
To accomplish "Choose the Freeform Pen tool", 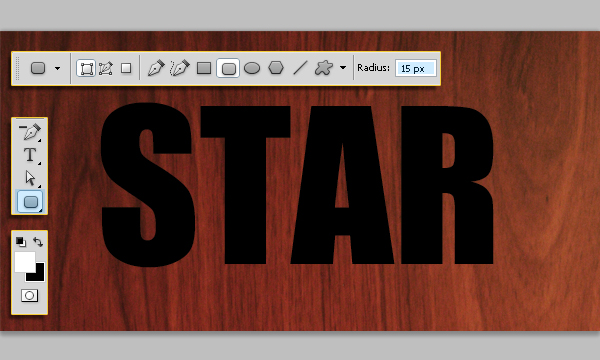I will tap(179, 68).
